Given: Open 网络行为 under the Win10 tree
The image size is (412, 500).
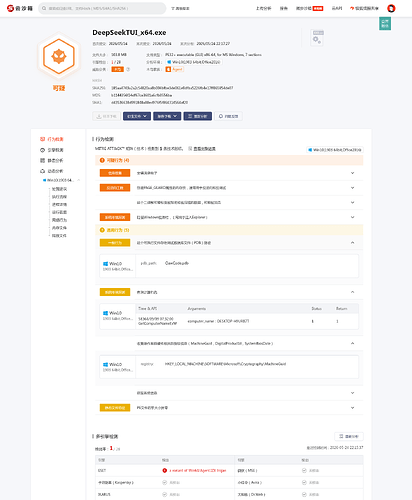Looking at the screenshot, I should coord(59,220).
